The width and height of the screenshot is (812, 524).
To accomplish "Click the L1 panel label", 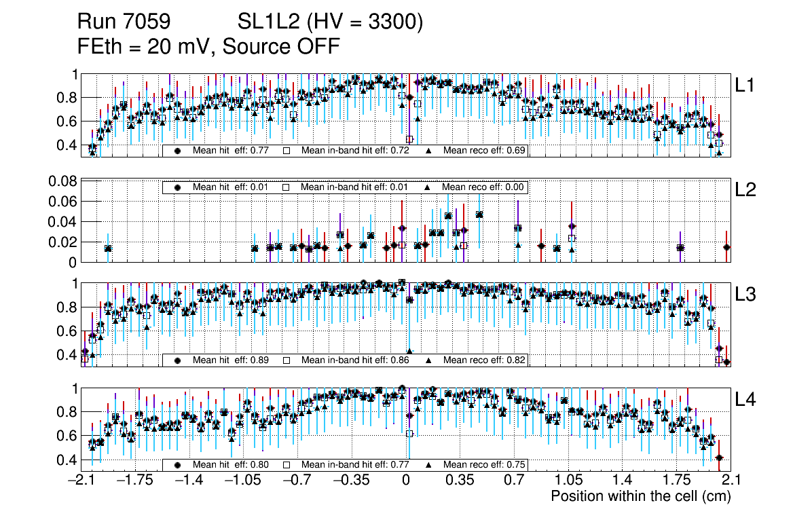I will click(745, 85).
